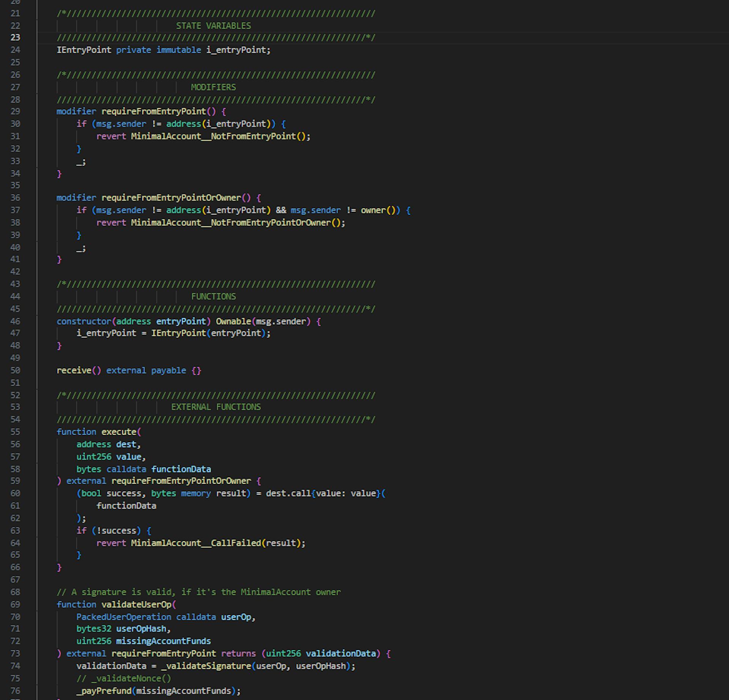Click the Ownable(msg.sender) constructor call
The height and width of the screenshot is (700, 729).
tap(263, 321)
